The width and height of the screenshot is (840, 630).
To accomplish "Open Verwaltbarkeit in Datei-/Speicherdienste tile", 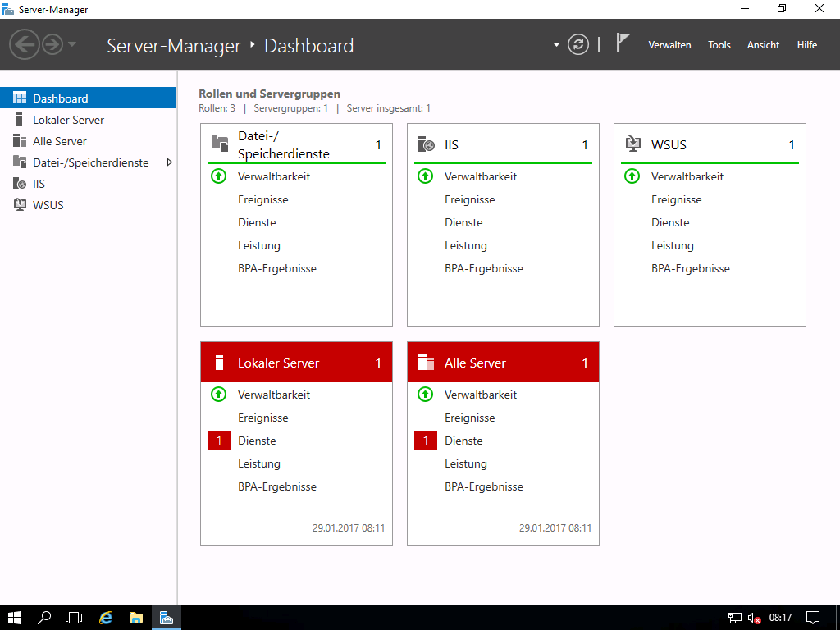I will point(274,176).
